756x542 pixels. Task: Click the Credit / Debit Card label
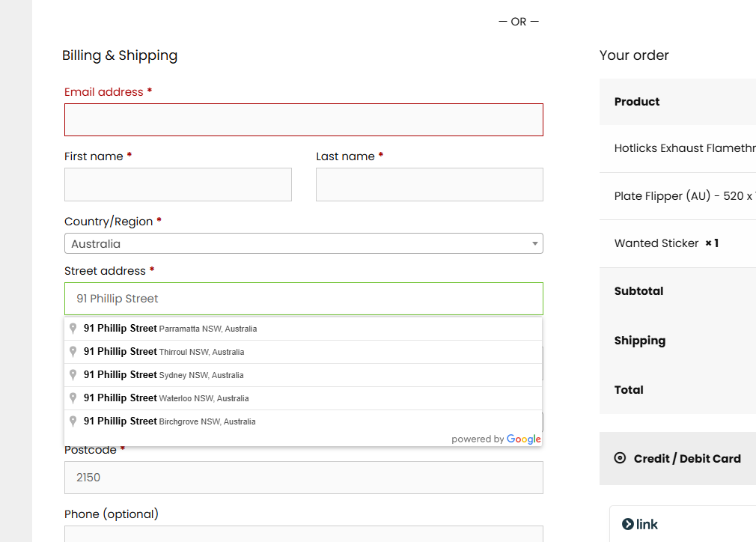coord(687,459)
